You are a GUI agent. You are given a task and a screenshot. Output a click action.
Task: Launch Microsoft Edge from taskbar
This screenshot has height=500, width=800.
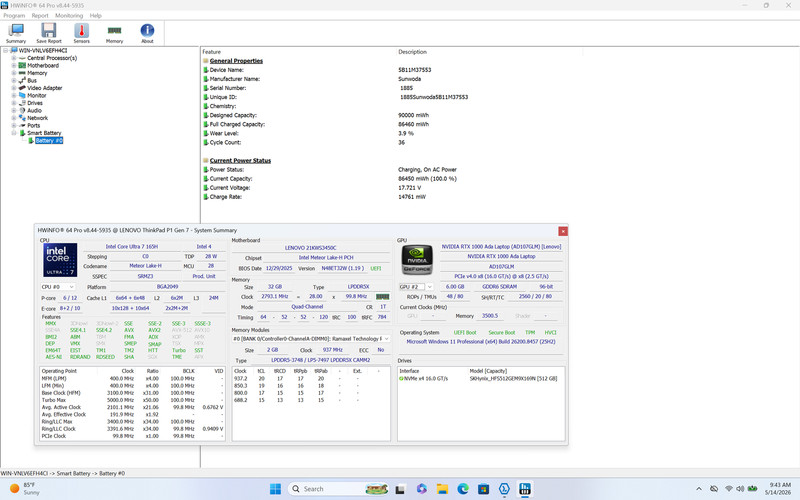(x=463, y=489)
